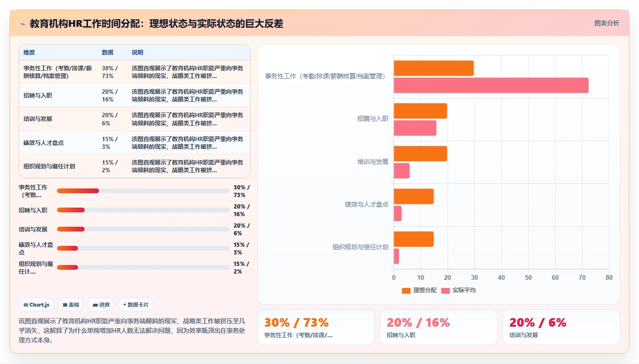Image resolution: width=639 pixels, height=364 pixels.
Task: Click the orange 理想分配 bar for 招聘与入职
Action: (420, 111)
